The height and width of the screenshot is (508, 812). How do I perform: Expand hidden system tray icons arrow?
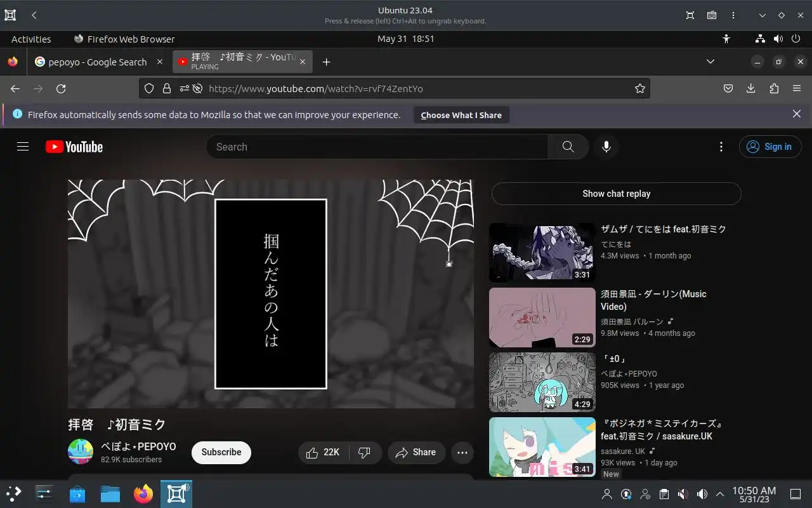[720, 494]
